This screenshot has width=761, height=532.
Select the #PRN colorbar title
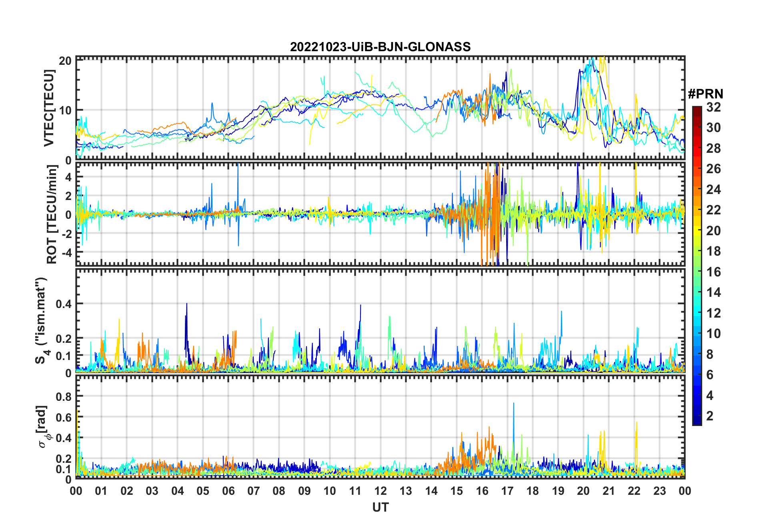click(x=705, y=94)
